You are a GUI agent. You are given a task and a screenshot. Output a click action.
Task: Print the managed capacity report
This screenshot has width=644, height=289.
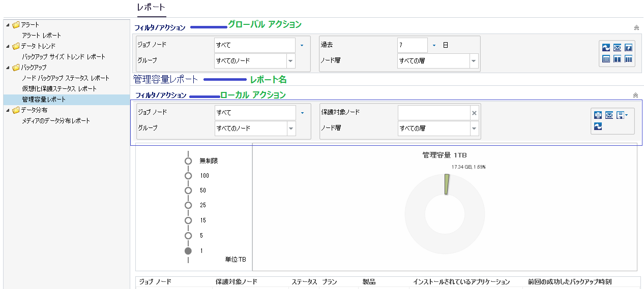tap(598, 115)
